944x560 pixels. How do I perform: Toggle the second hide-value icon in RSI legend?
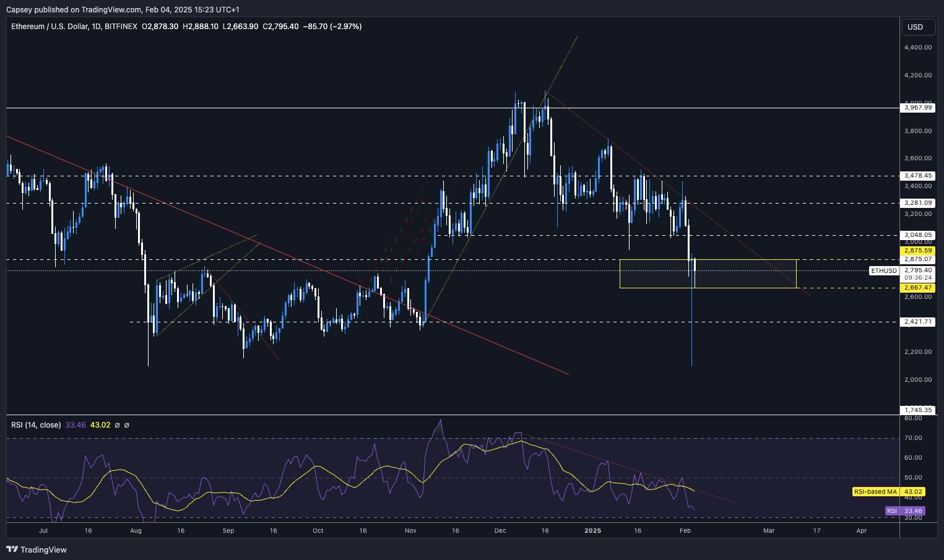(x=127, y=425)
